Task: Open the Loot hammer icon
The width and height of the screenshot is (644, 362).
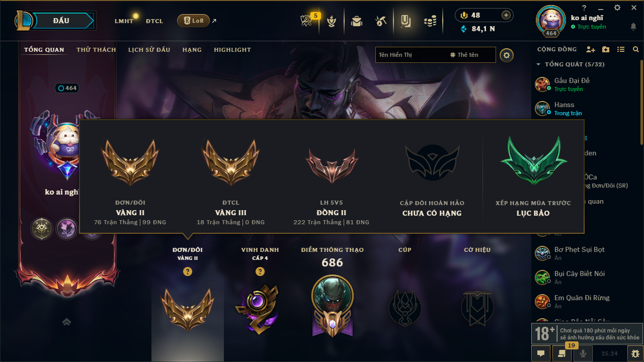Action: click(381, 21)
